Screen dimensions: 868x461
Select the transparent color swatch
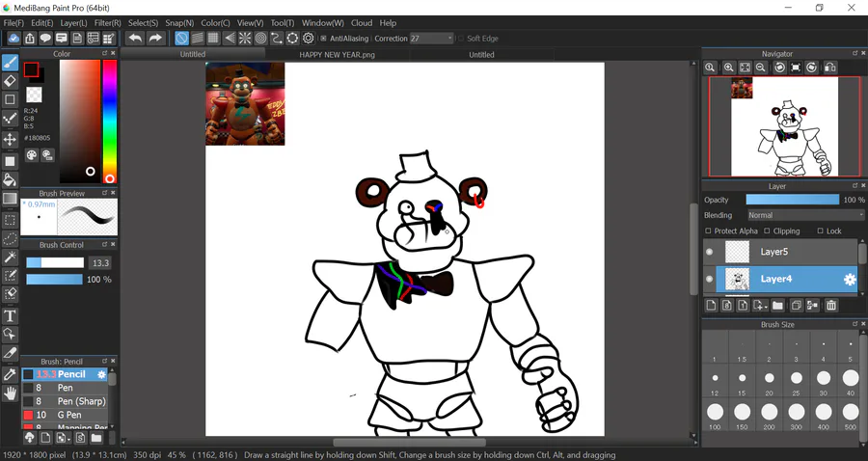[x=35, y=95]
